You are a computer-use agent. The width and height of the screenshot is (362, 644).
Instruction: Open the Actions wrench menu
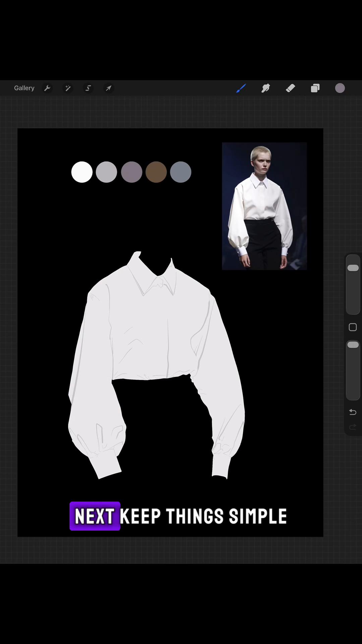47,88
